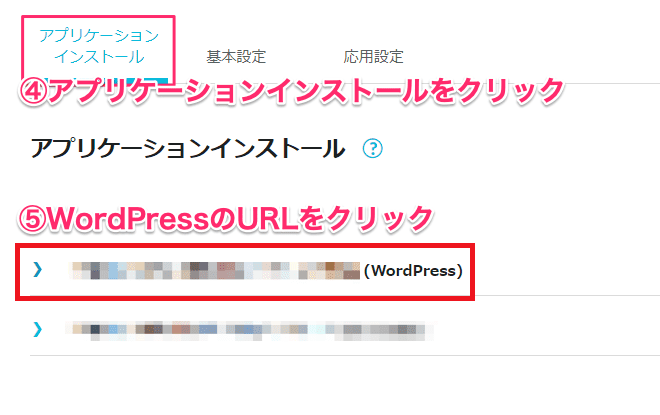Click the word インストール in the active tab

pos(99,57)
